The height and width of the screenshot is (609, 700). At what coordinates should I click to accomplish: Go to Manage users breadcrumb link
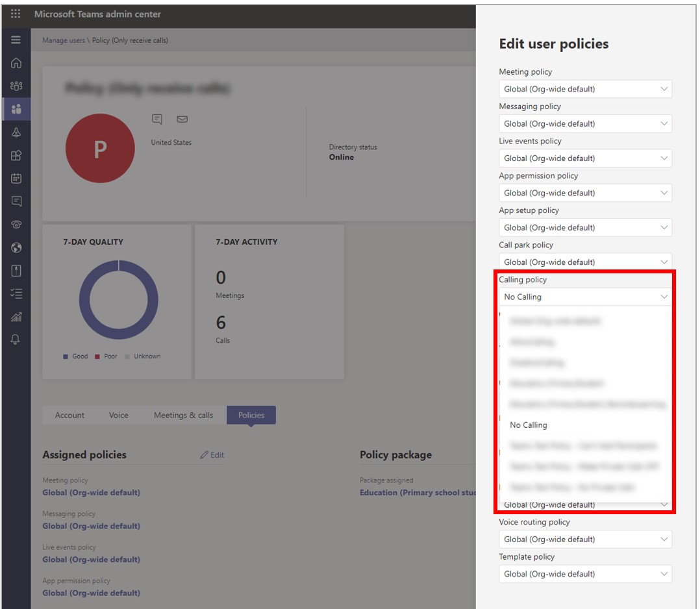(x=64, y=40)
